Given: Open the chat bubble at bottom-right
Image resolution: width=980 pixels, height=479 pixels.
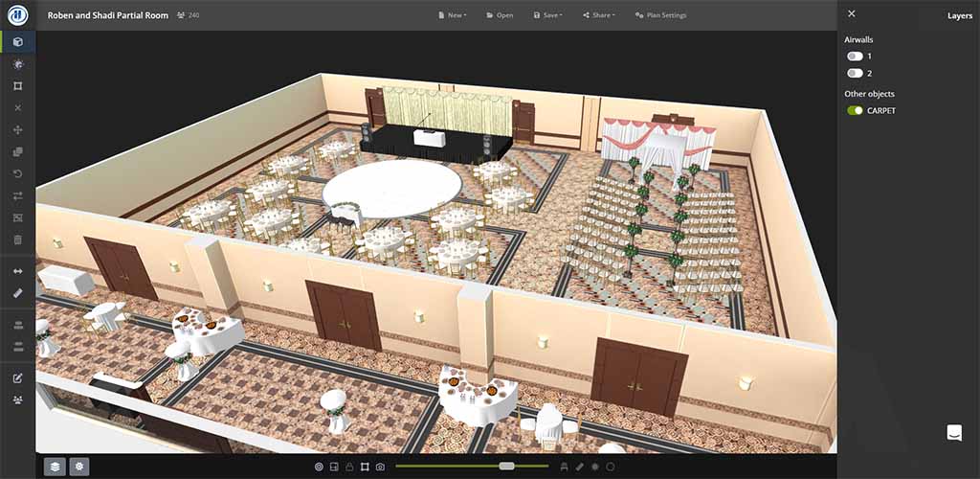Looking at the screenshot, I should [x=954, y=433].
